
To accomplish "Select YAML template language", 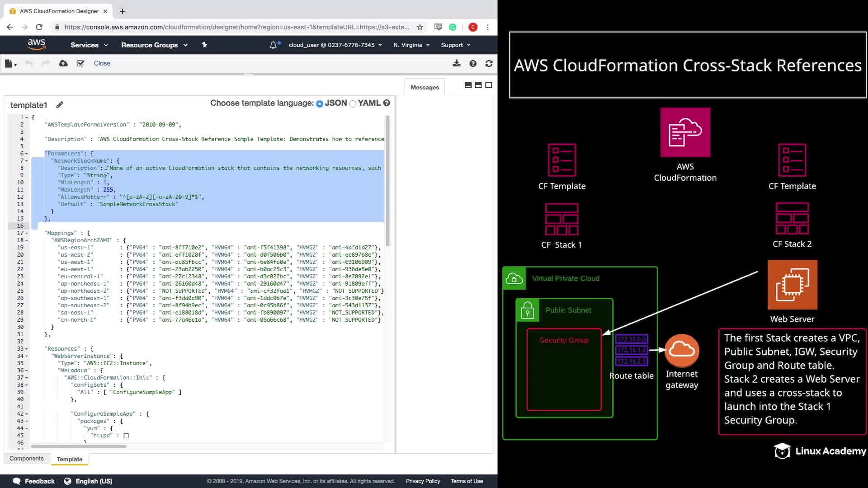I will [353, 104].
